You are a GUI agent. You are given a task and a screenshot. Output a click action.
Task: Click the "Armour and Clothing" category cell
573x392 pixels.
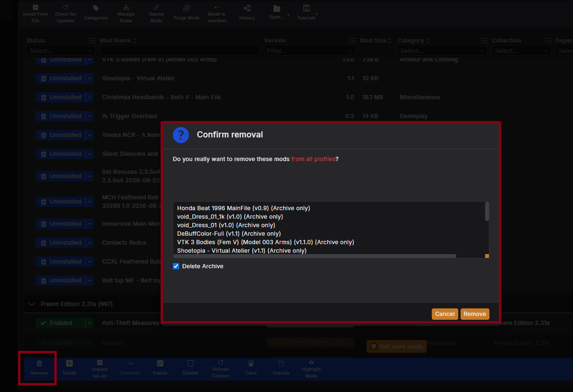coord(429,60)
